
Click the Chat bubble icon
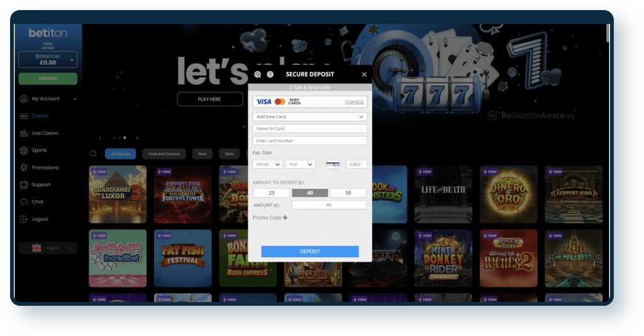pos(24,202)
